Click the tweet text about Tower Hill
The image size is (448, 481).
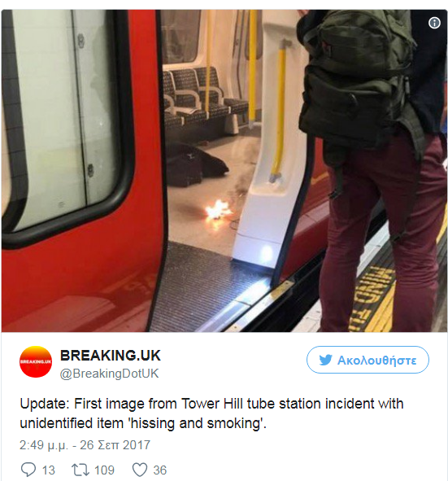tap(211, 413)
